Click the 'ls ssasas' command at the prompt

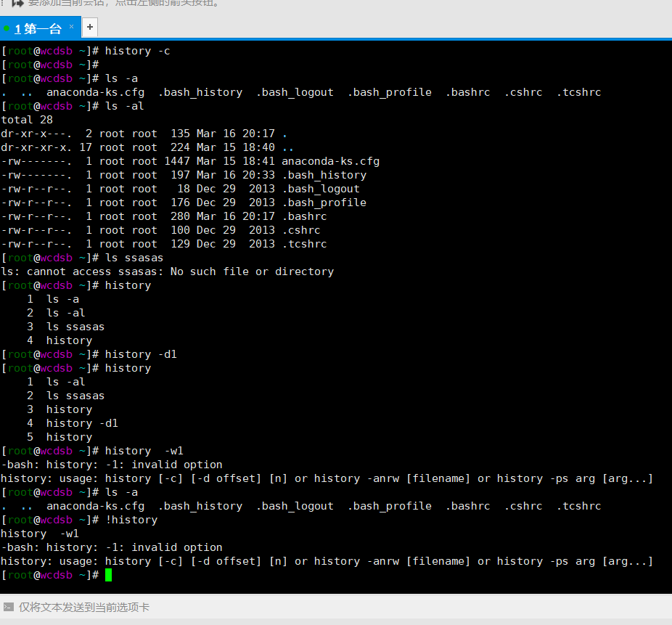(x=134, y=258)
